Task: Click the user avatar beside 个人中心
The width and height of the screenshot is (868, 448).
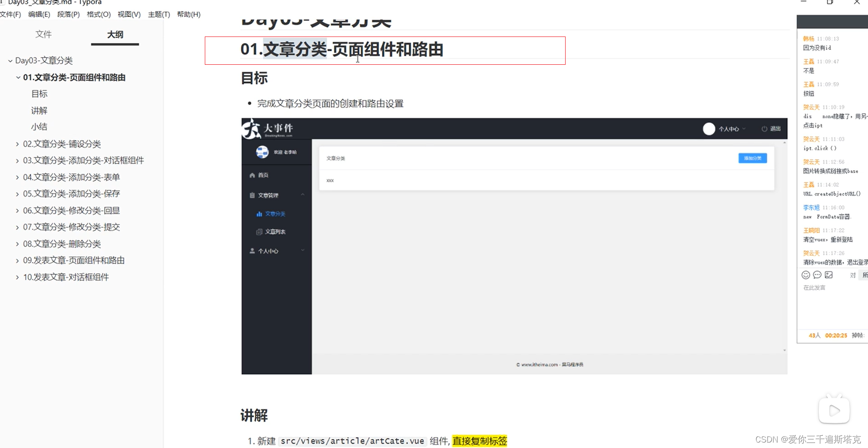Action: [x=709, y=129]
